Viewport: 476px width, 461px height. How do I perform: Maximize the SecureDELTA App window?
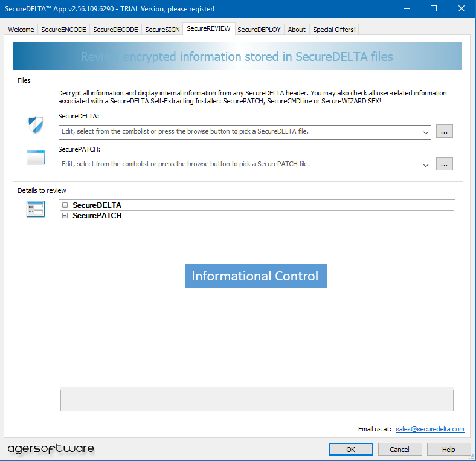(x=434, y=9)
